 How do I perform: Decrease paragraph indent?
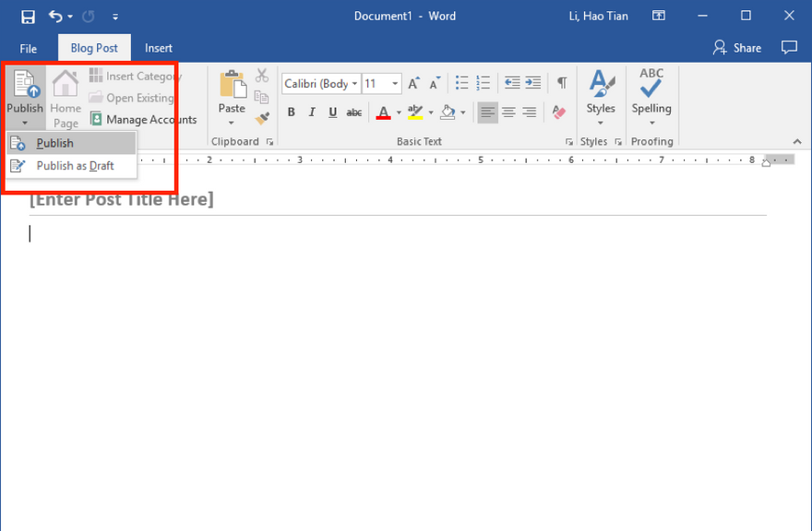click(x=512, y=83)
